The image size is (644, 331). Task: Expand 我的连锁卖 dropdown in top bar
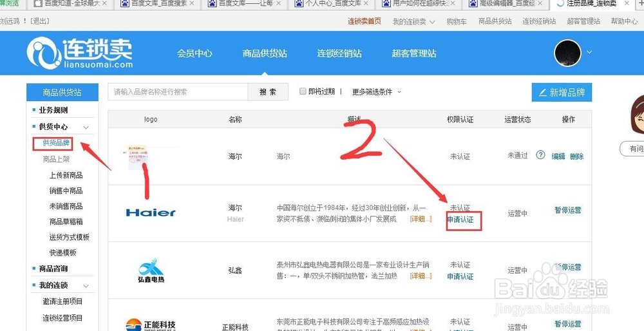[413, 21]
